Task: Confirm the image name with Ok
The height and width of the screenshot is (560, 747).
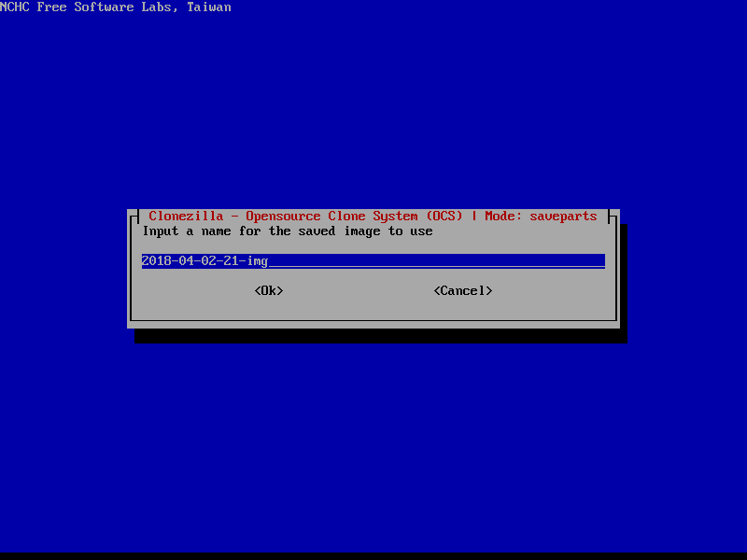Action: point(269,290)
